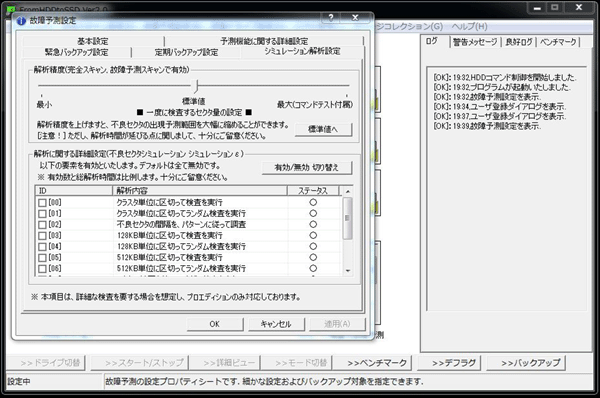Click the キャンセル button

click(x=276, y=324)
